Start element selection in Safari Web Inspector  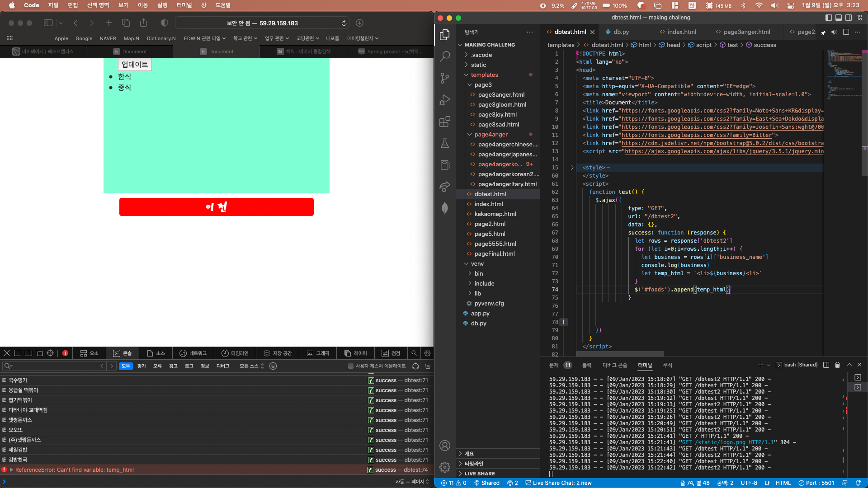(50, 353)
